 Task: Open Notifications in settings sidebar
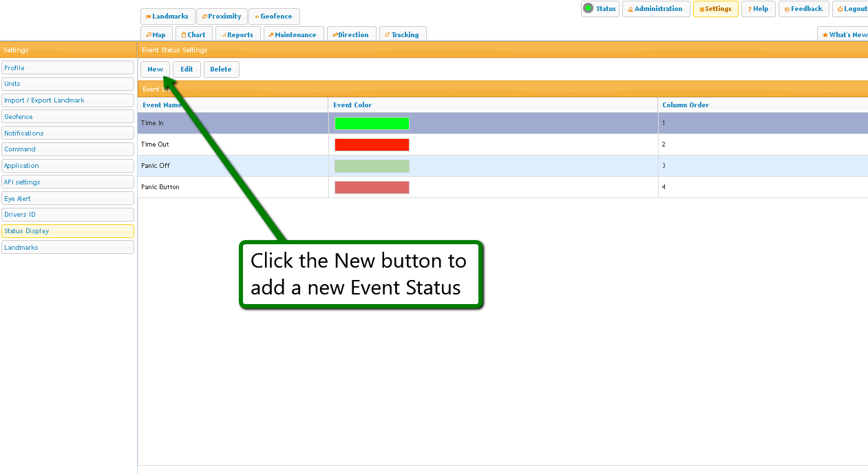pos(67,133)
